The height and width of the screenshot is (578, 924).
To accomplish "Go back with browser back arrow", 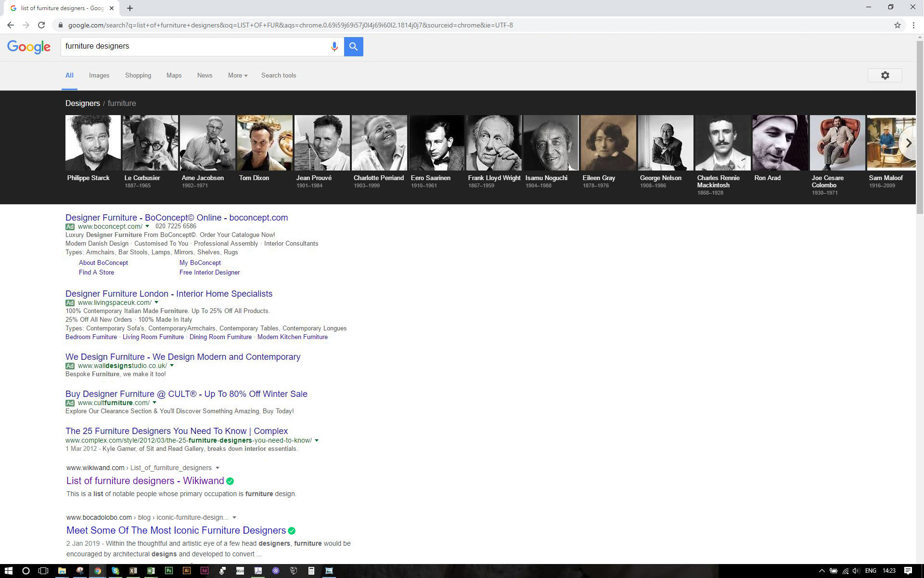I will (11, 25).
